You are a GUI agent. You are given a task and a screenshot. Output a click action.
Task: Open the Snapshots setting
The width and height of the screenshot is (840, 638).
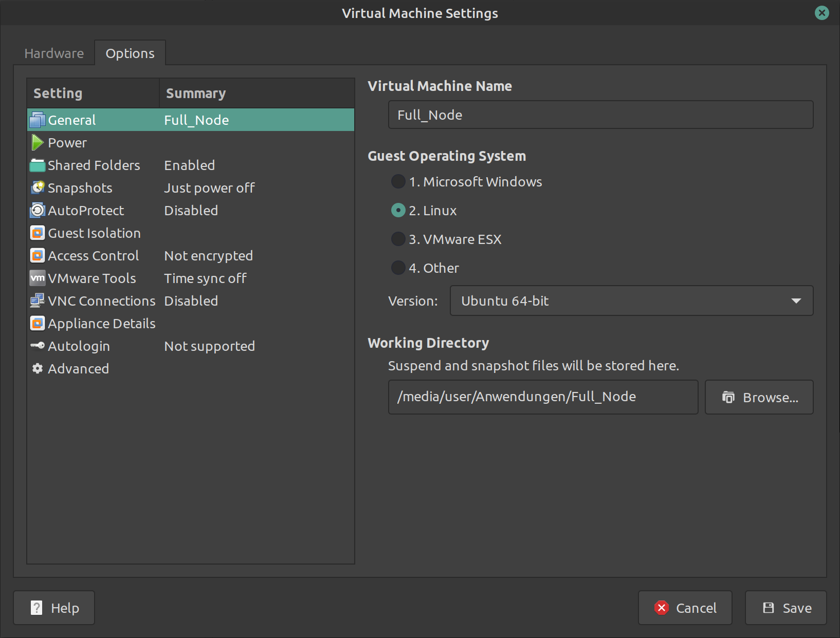191,187
